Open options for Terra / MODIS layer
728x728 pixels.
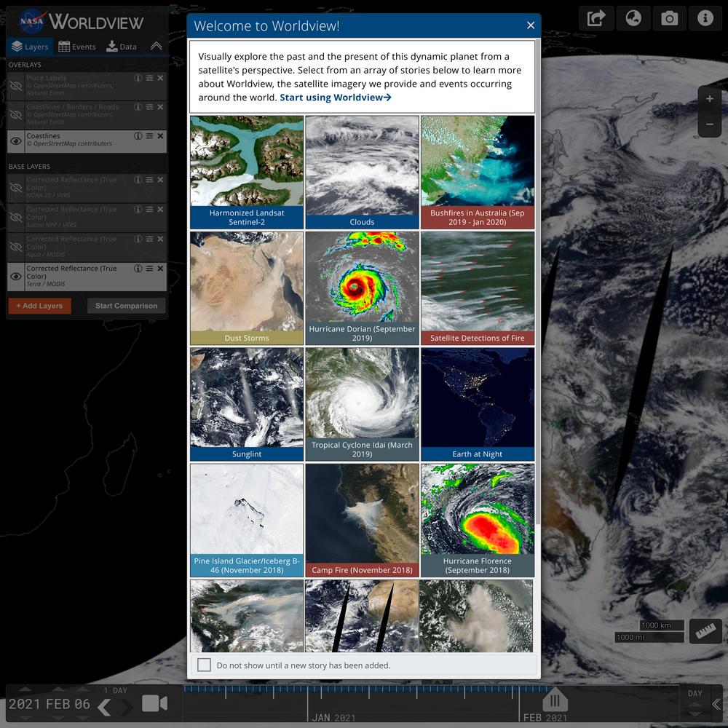click(149, 269)
